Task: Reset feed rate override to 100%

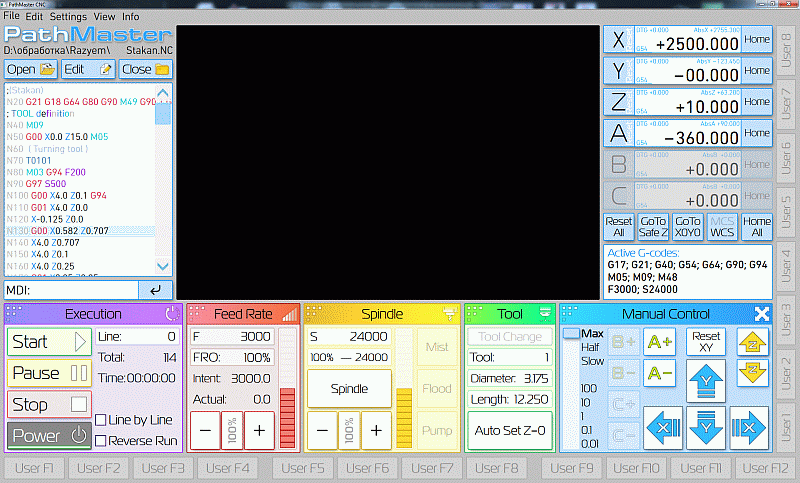Action: point(232,430)
